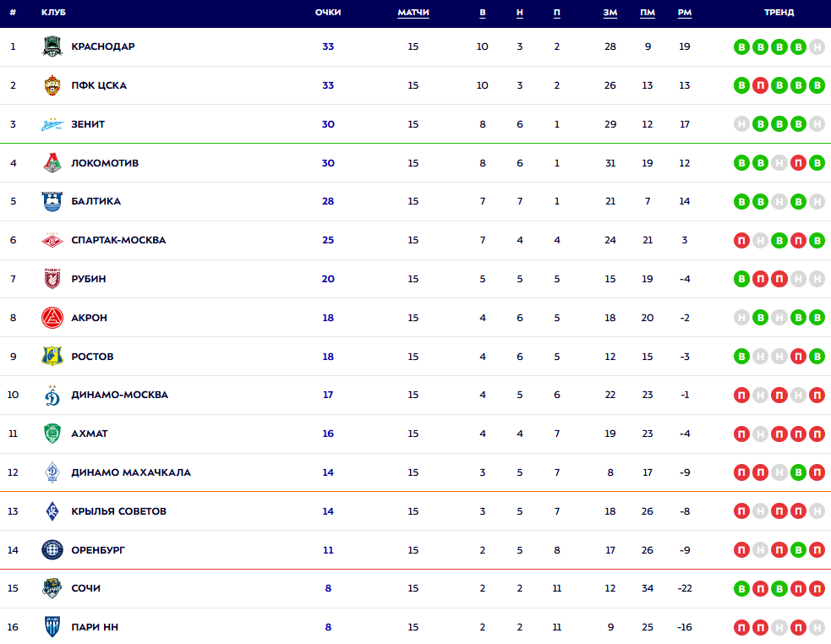This screenshot has width=831, height=644.
Task: Open the Динамо Махачкала team link
Action: point(131,472)
